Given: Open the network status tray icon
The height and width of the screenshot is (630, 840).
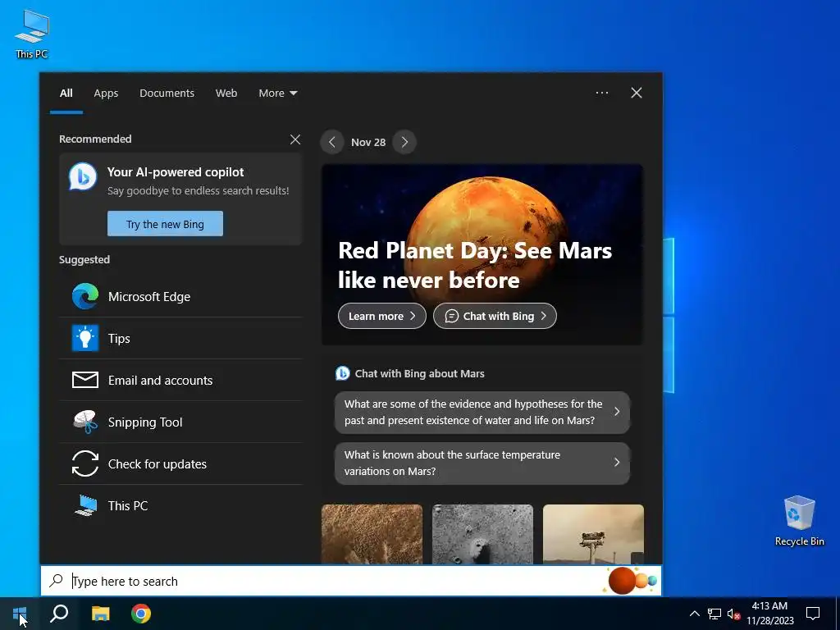Looking at the screenshot, I should pos(714,614).
